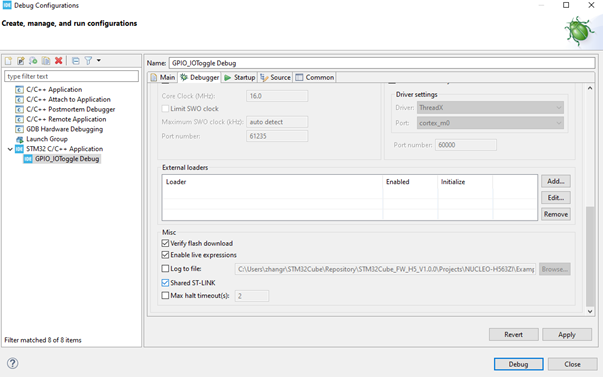Click the configuration Name field
This screenshot has width=603, height=377.
coord(382,63)
